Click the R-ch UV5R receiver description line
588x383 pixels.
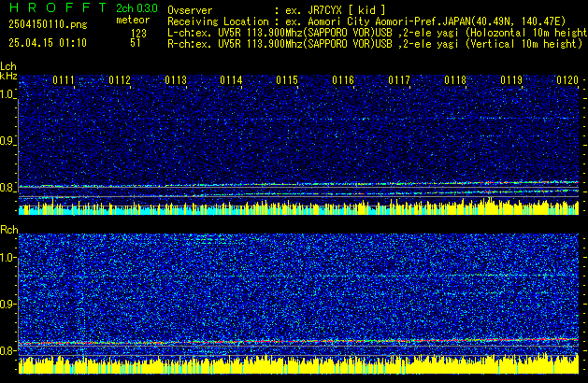click(x=375, y=44)
